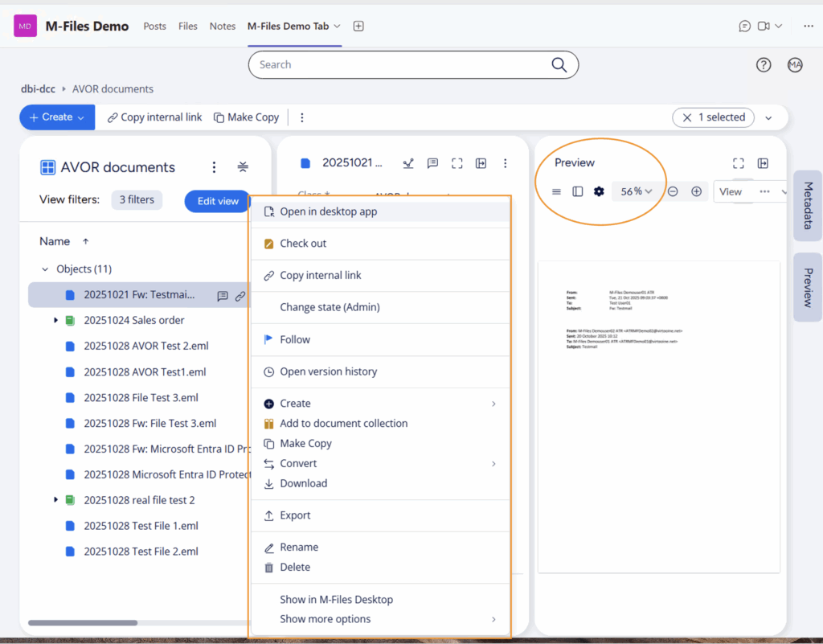Click the Create button

pos(56,117)
